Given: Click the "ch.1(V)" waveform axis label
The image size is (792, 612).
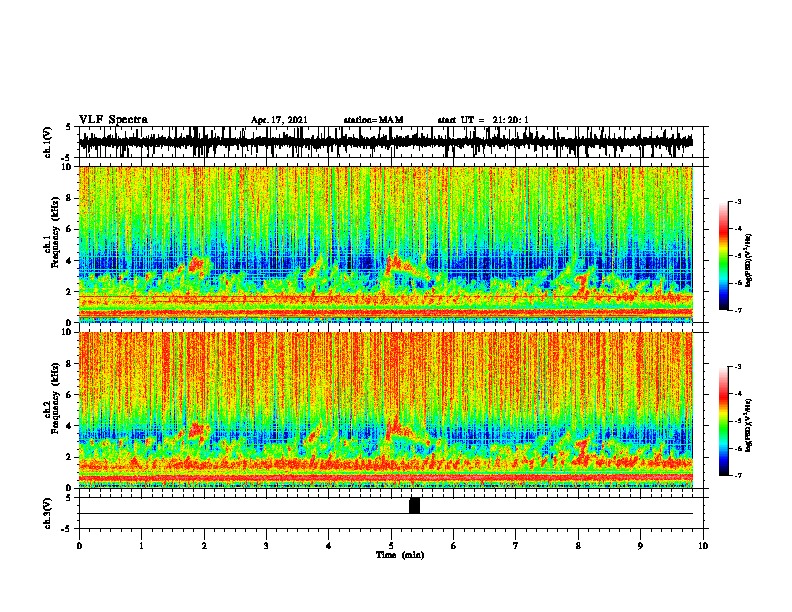Looking at the screenshot, I should (x=48, y=141).
